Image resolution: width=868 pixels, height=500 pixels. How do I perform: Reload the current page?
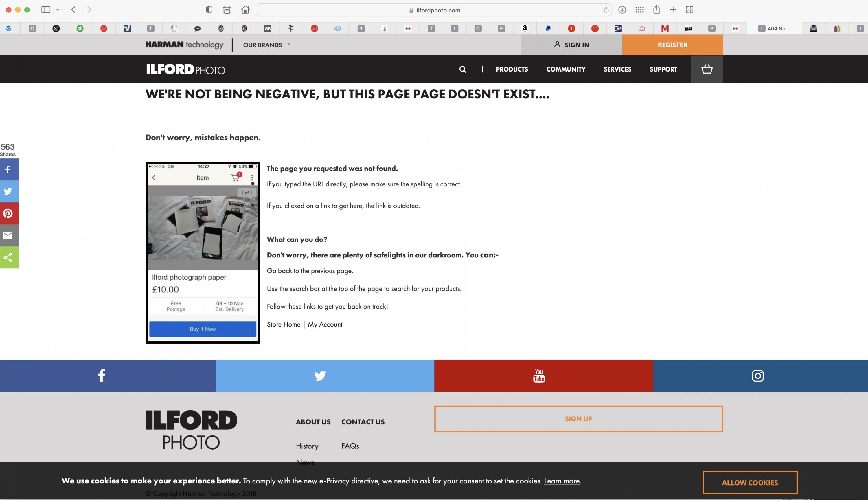click(606, 10)
